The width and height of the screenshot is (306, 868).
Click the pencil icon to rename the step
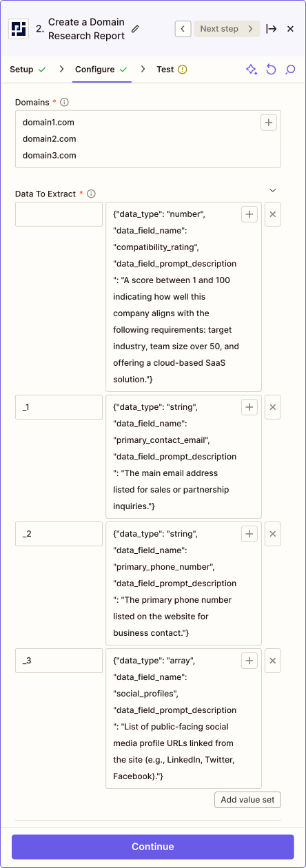point(135,29)
